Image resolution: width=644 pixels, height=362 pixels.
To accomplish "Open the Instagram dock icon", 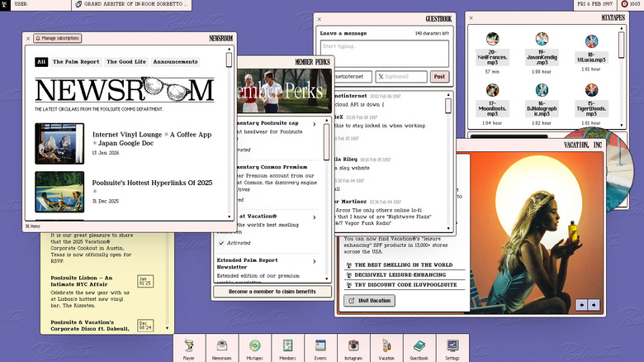I will (353, 349).
